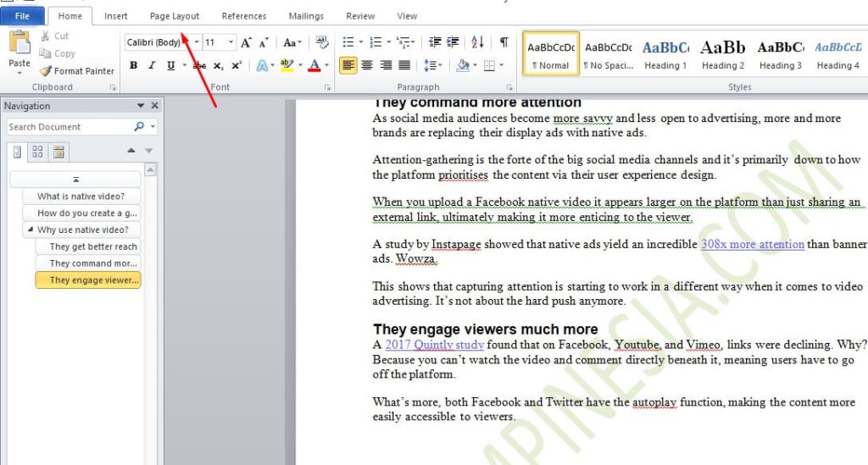This screenshot has height=465, width=868.
Task: Decrease the paragraph indent
Action: click(435, 42)
